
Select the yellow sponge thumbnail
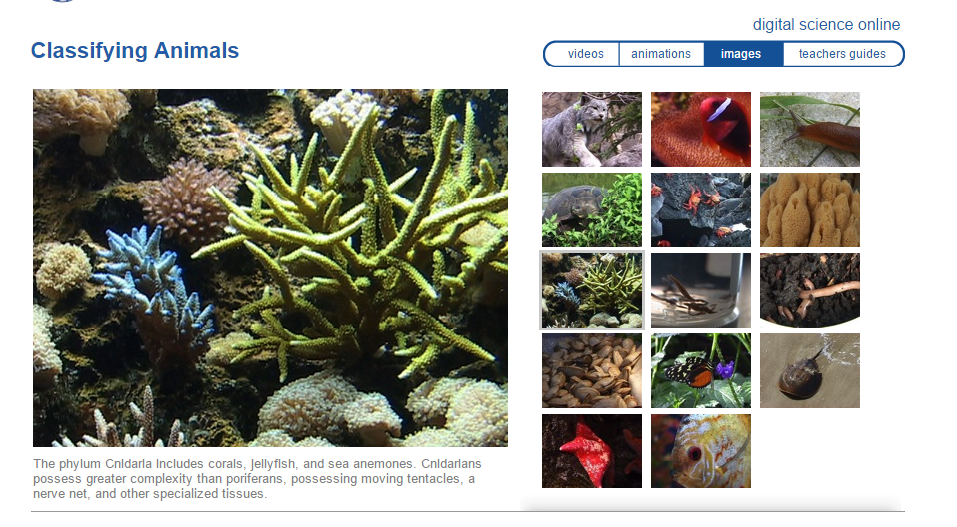809,210
